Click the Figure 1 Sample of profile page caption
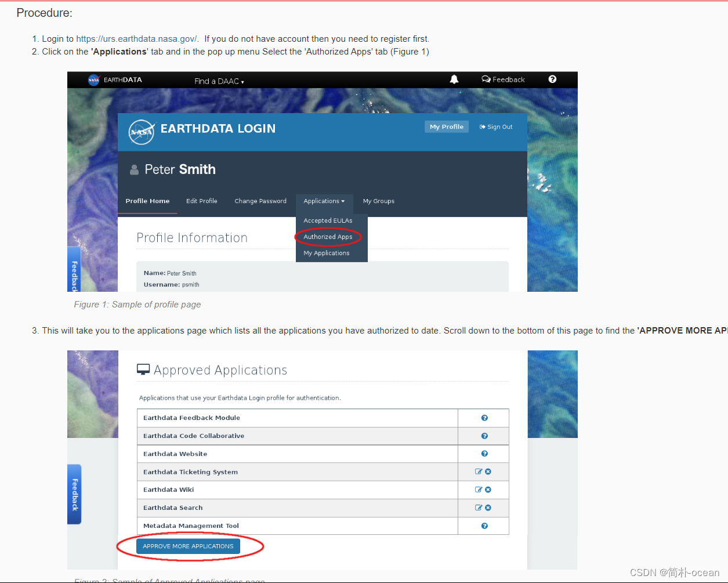The height and width of the screenshot is (583, 728). [x=137, y=305]
